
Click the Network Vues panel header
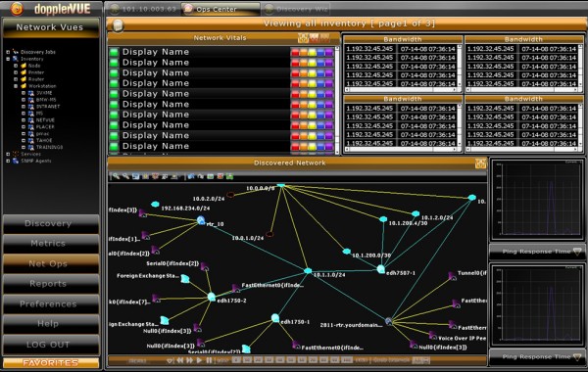point(50,27)
